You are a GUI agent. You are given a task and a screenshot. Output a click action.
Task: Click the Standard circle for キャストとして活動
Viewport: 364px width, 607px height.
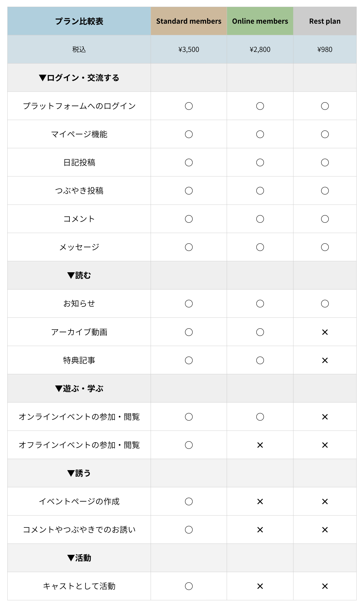pos(189,586)
